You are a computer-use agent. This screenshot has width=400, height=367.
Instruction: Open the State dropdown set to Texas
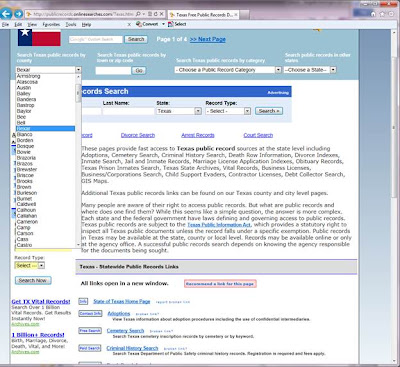(179, 111)
